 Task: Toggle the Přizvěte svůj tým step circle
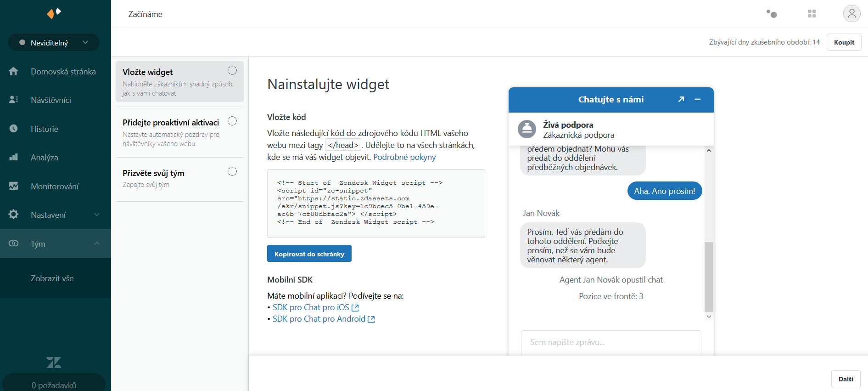click(x=232, y=171)
